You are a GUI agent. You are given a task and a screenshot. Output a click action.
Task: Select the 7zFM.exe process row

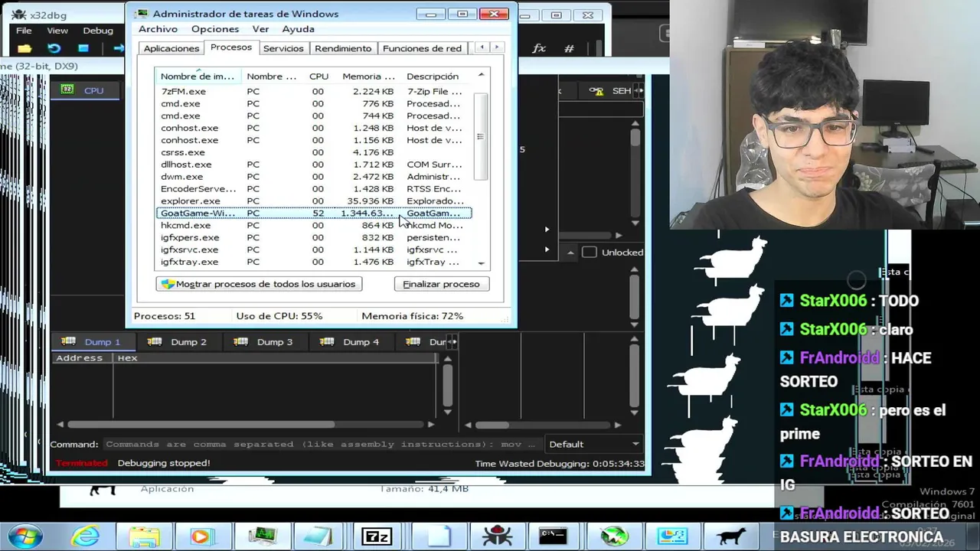pos(314,91)
